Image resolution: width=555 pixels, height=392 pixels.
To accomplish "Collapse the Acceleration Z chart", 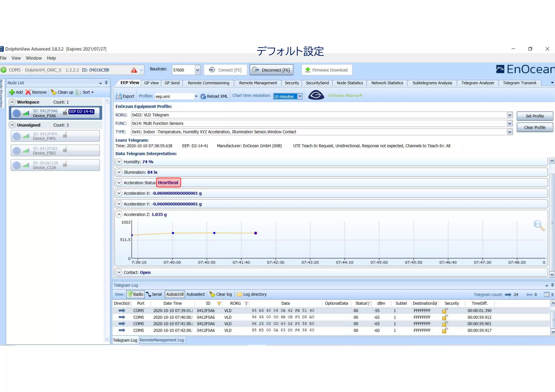I will (119, 215).
